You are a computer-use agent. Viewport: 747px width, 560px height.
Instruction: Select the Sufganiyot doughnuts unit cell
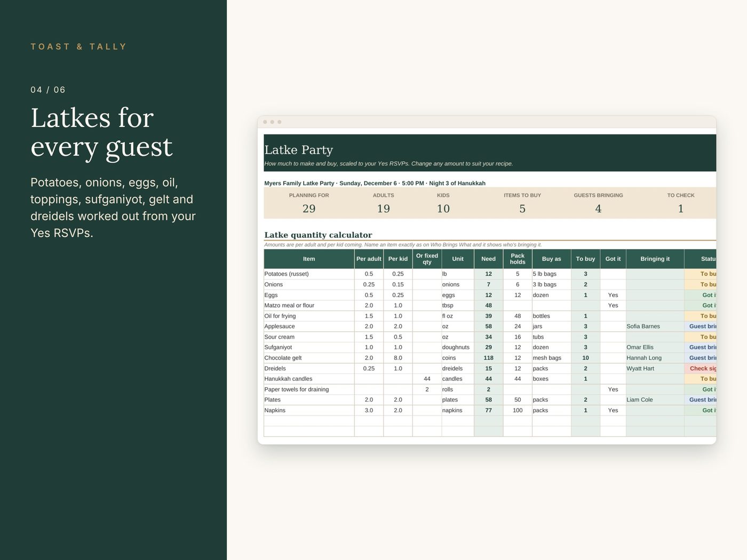pyautogui.click(x=458, y=347)
